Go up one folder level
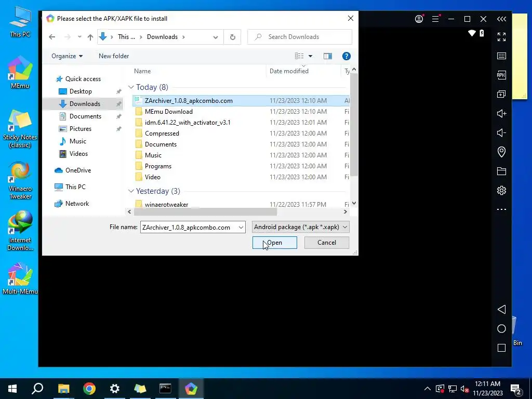This screenshot has height=399, width=532. coord(90,37)
